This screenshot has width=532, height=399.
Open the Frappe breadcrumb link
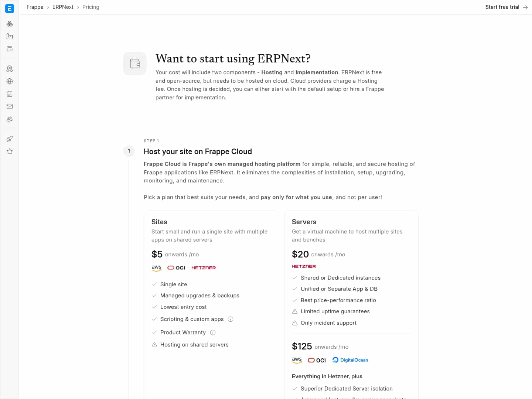pyautogui.click(x=35, y=7)
